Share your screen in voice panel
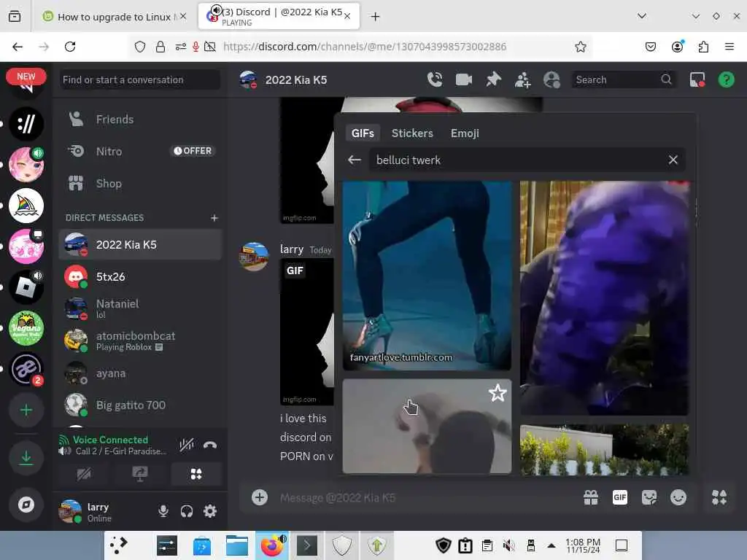 click(139, 474)
